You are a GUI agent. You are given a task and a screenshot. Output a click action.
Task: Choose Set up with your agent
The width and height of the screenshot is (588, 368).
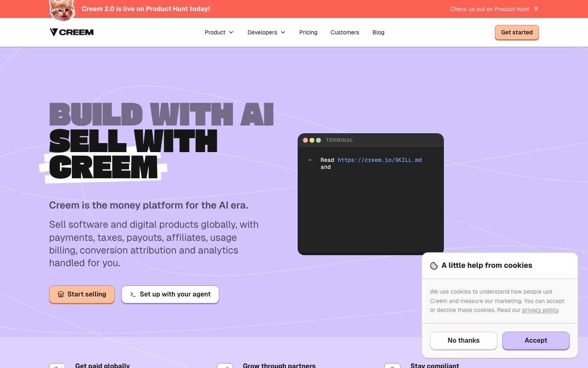click(170, 294)
